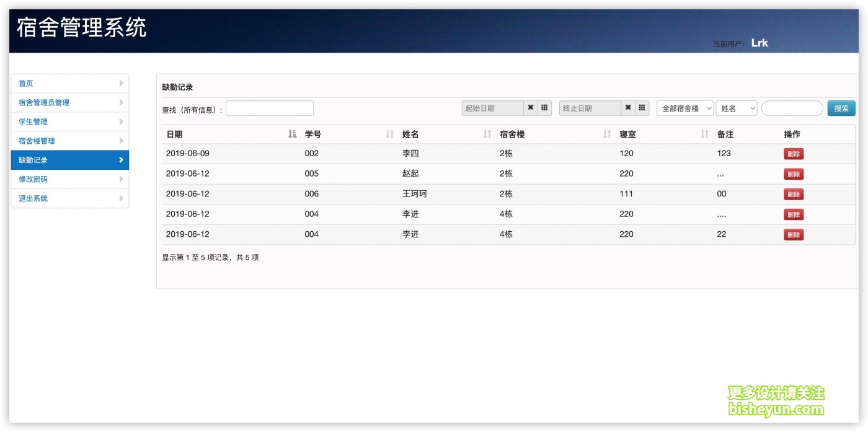Click chevron arrow beside 宿舍管理员管理
Viewport: 868px width, 432px height.
121,102
